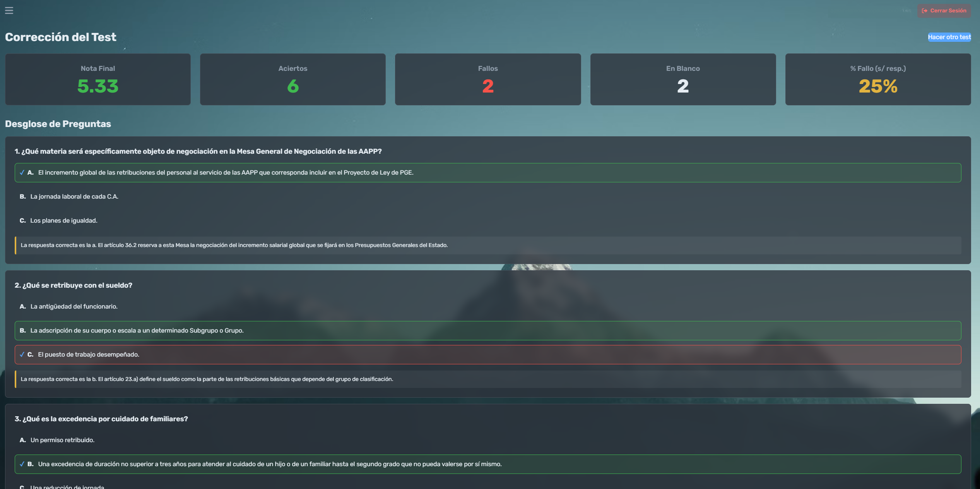Select answer B 'La jornada laboral de cada C.A.'
The height and width of the screenshot is (489, 980).
(x=74, y=197)
